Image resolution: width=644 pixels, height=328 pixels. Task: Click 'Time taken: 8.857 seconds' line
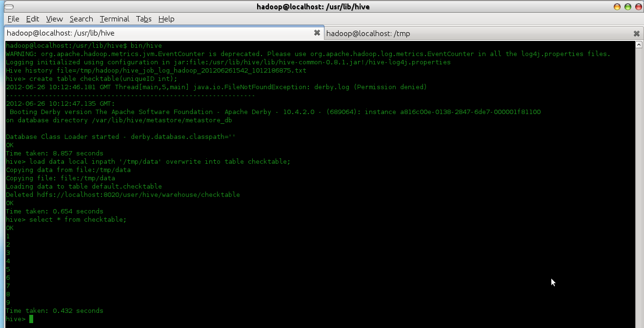coord(55,154)
